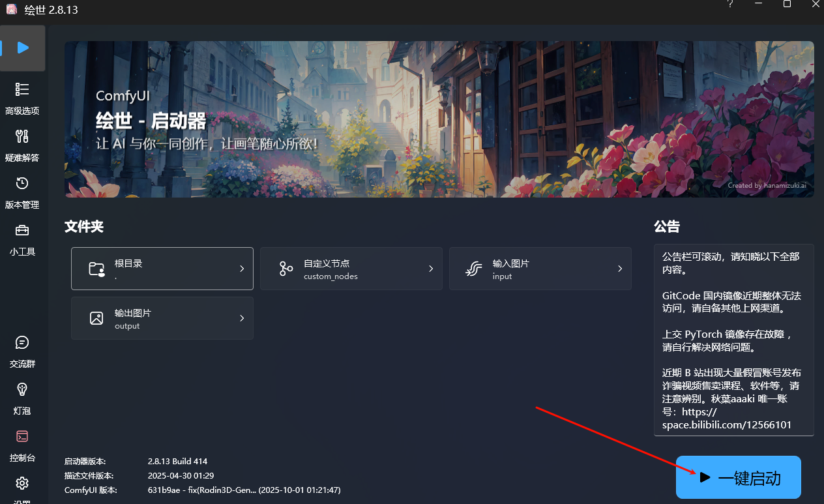
Task: Open the 控制台 console panel
Action: point(22,444)
